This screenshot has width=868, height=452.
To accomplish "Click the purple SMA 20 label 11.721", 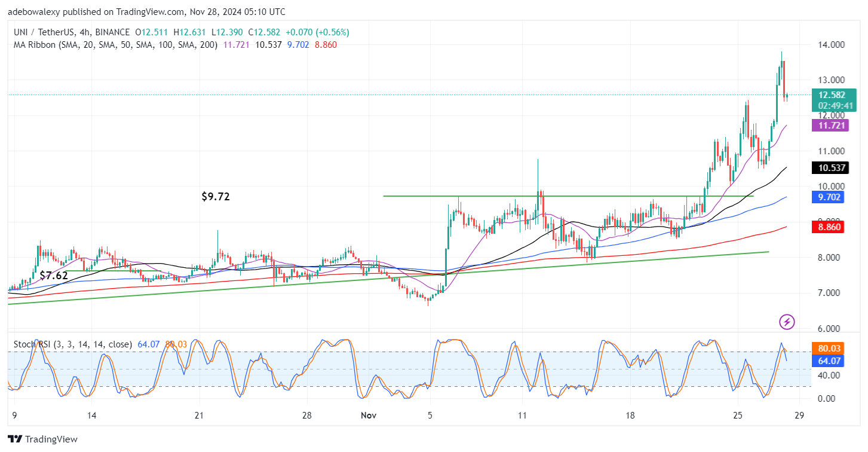I will coord(829,125).
